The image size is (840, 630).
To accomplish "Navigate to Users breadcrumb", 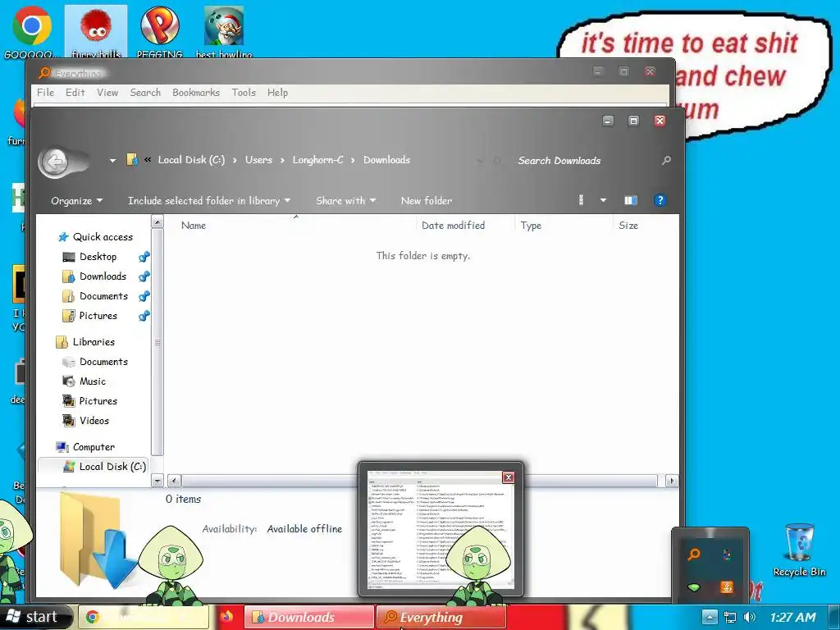I will [258, 160].
